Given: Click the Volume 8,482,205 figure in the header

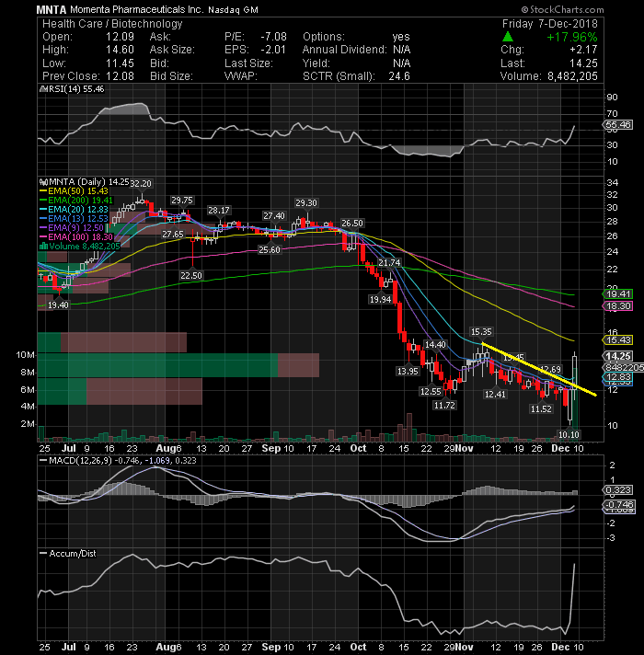Looking at the screenshot, I should coord(571,76).
